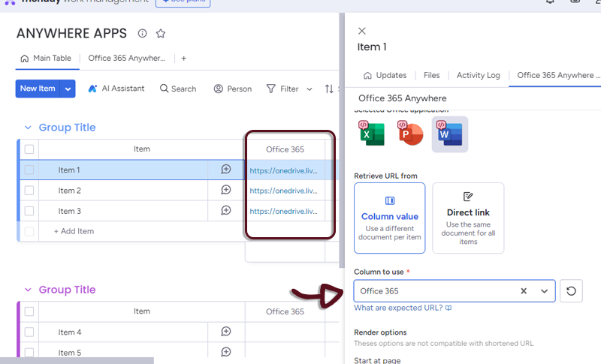Image resolution: width=601 pixels, height=364 pixels.
Task: Close the Item 1 side panel
Action: [x=362, y=31]
